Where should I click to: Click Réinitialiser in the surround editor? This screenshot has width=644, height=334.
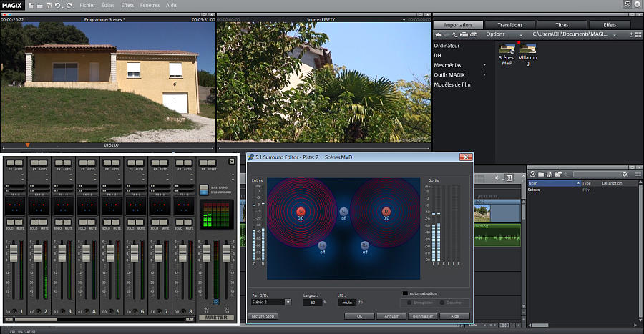point(423,316)
